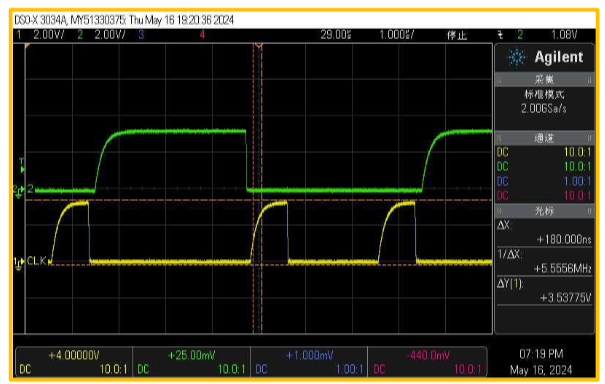Click the 1.08V trigger level readout
The height and width of the screenshot is (384, 605).
pos(564,35)
